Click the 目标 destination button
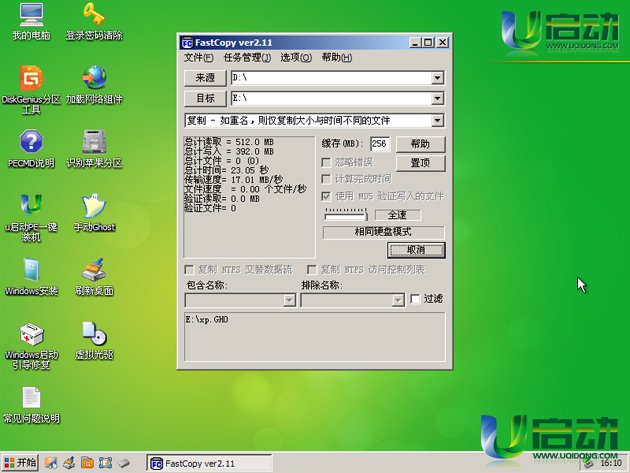This screenshot has height=473, width=630. (x=205, y=98)
